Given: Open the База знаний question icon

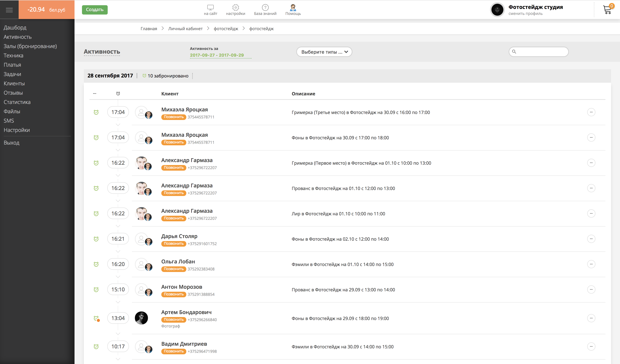Looking at the screenshot, I should 265,7.
